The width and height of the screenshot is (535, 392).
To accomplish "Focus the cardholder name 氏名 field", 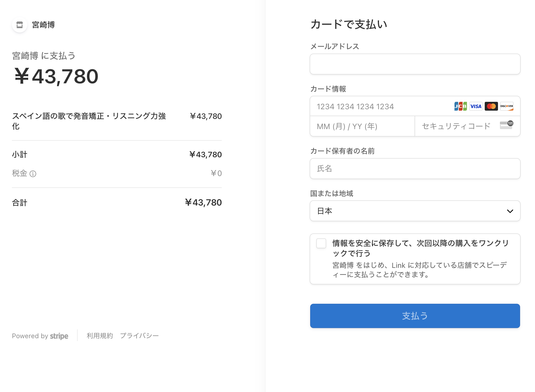I will 415,169.
